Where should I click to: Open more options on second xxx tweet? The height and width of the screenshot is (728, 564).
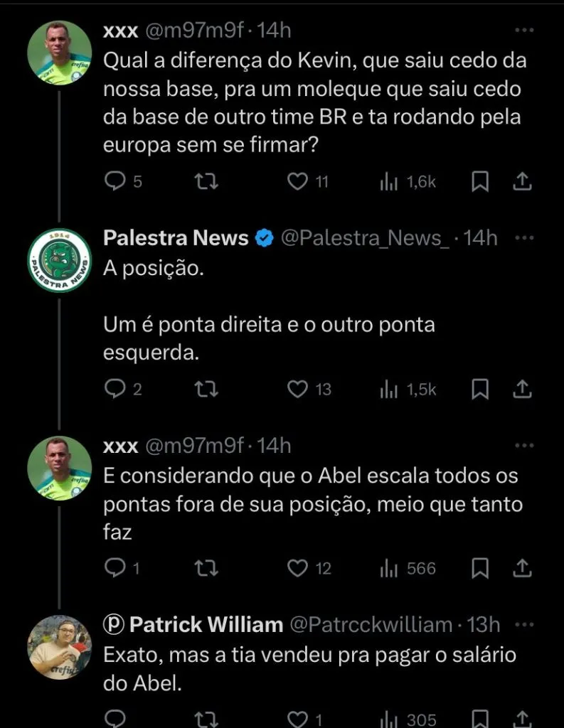[523, 446]
